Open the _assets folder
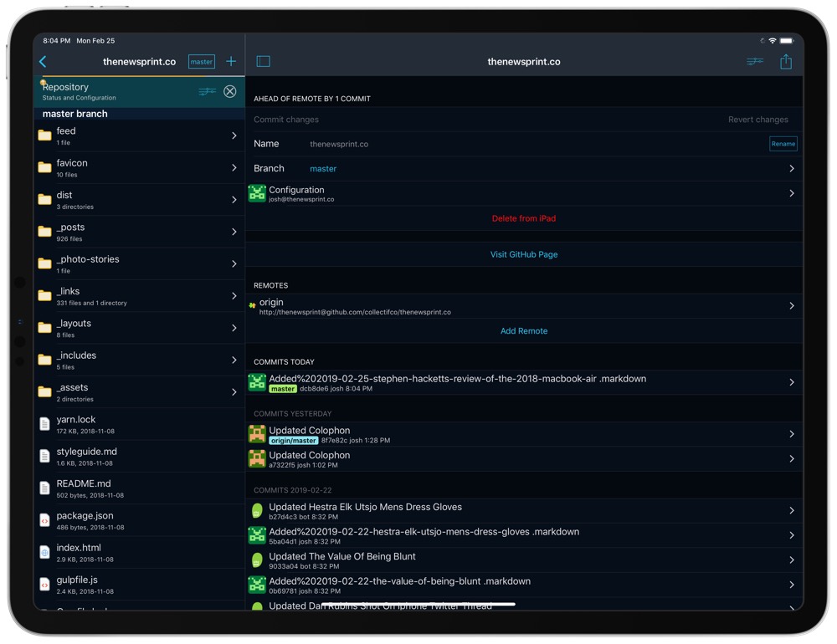 point(139,392)
